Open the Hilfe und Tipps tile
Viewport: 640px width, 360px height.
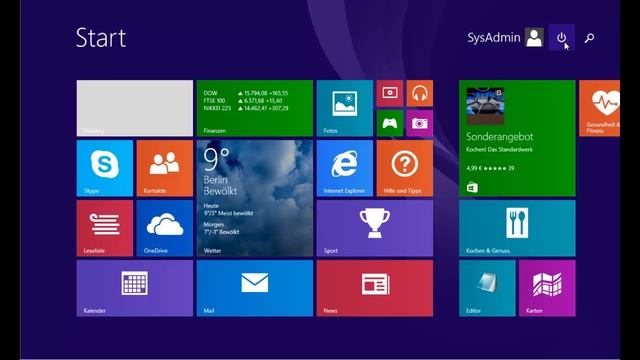click(x=405, y=168)
